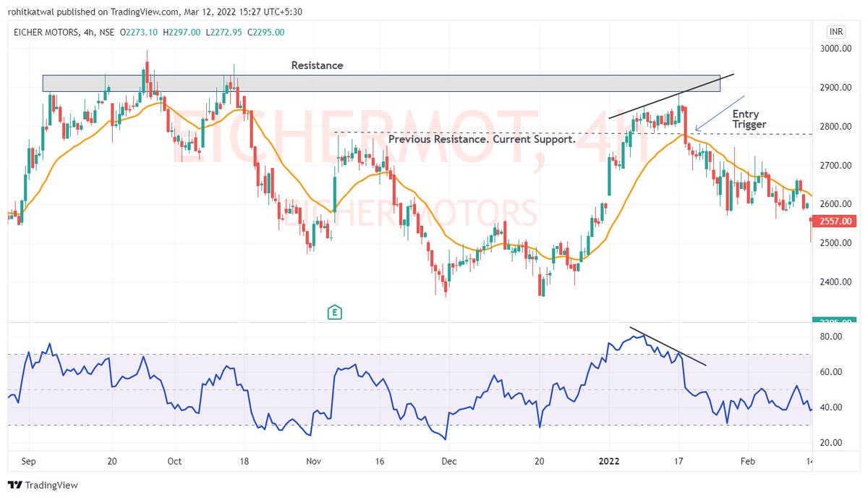Click the 60.00 RSI axis label
This screenshot has height=498, width=868.
click(x=831, y=372)
